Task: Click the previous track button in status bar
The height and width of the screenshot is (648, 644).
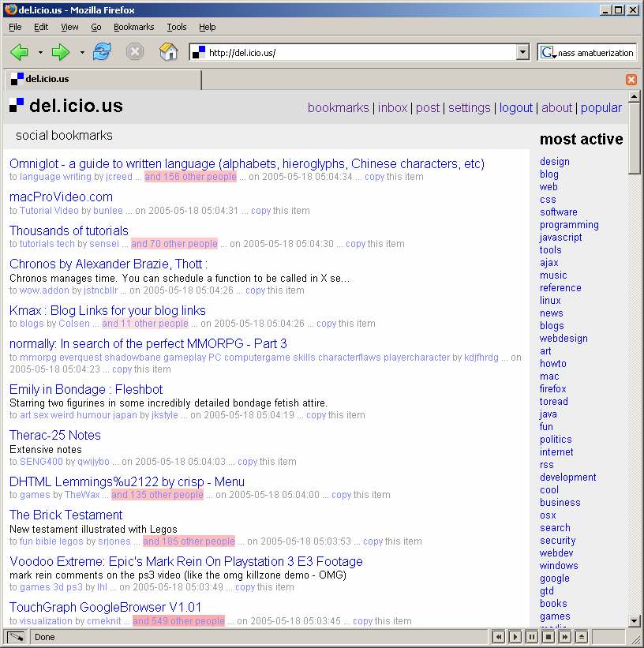Action: [499, 637]
